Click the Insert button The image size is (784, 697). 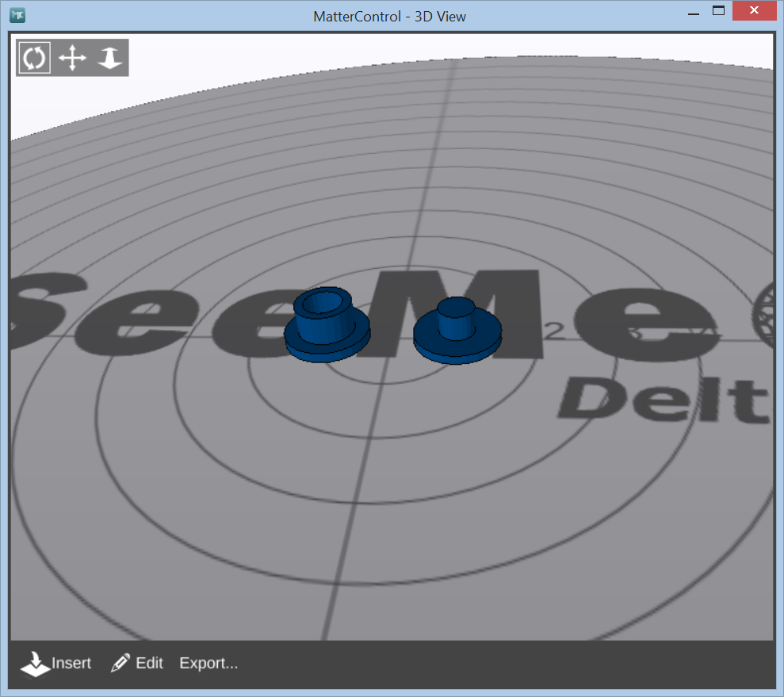click(56, 664)
